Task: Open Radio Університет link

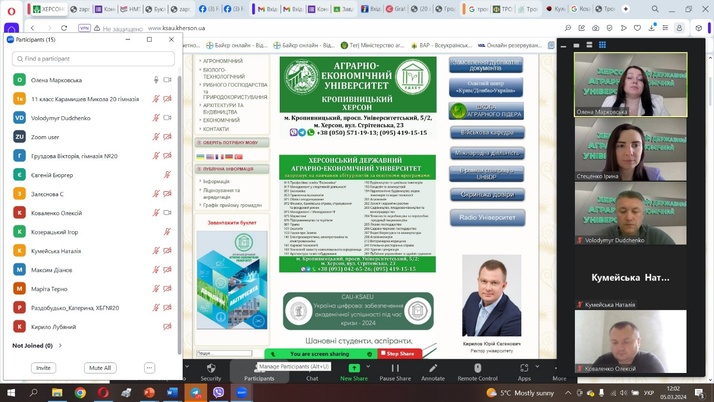Action: 487,218
